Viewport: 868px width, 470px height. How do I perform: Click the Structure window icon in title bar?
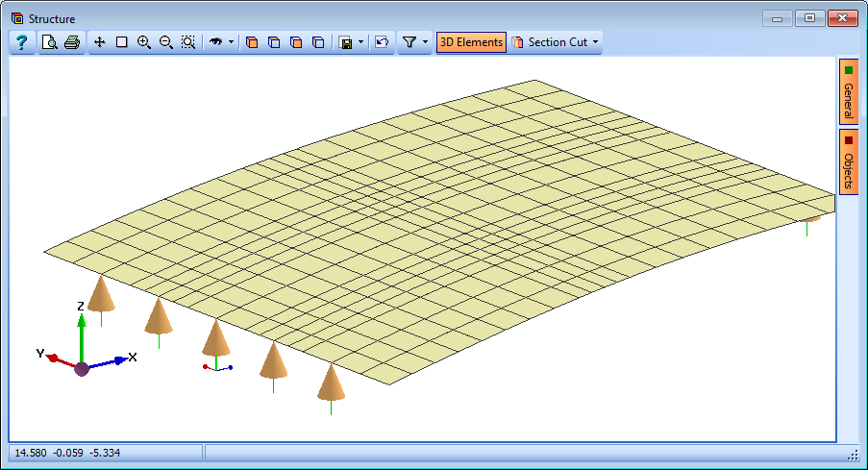pos(17,19)
